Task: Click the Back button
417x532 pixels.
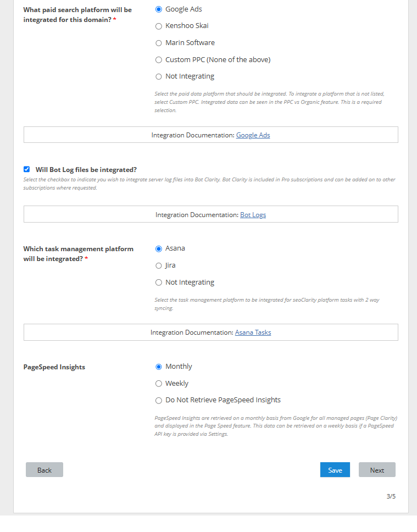Action: pyautogui.click(x=45, y=470)
